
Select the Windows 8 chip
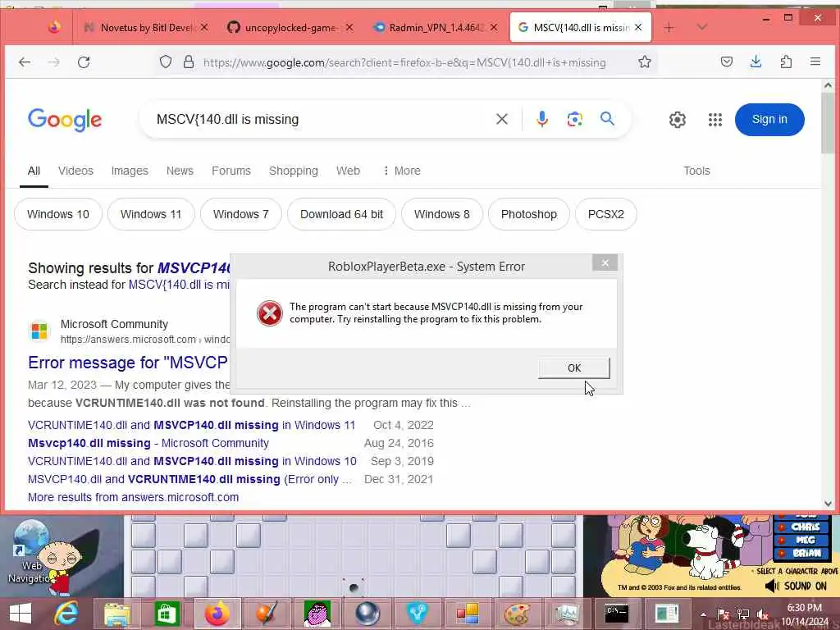pos(441,214)
